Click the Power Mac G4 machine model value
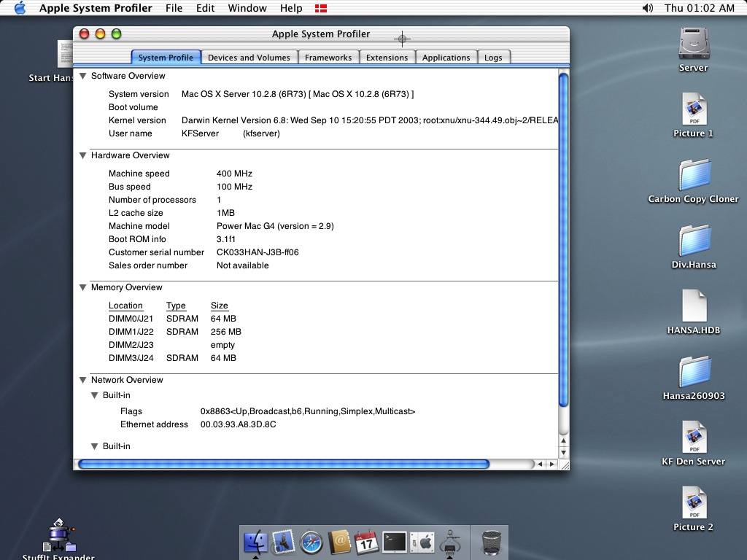Image resolution: width=747 pixels, height=560 pixels. pos(275,226)
